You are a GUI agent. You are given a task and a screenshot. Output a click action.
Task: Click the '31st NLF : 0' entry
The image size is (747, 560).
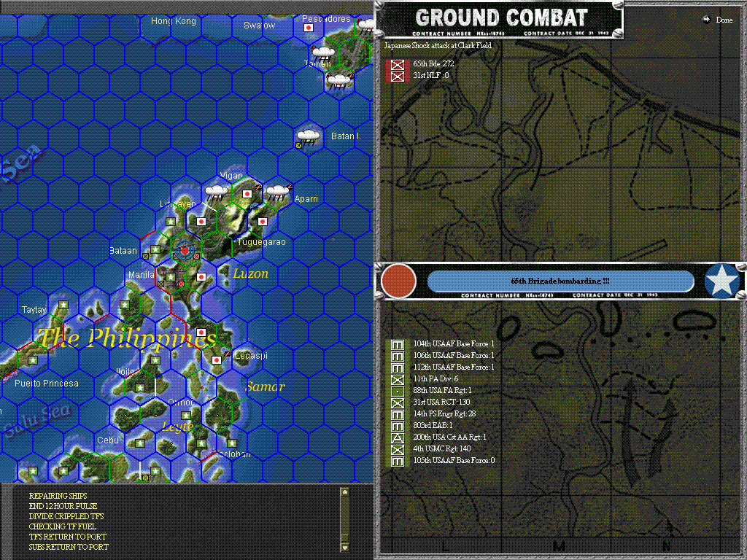[x=431, y=75]
